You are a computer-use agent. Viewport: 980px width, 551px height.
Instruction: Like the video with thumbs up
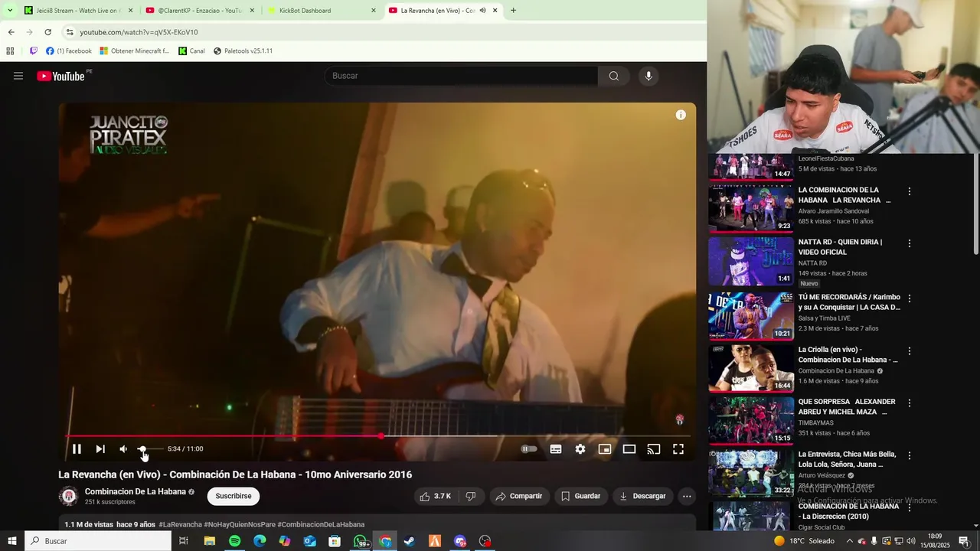click(x=435, y=496)
